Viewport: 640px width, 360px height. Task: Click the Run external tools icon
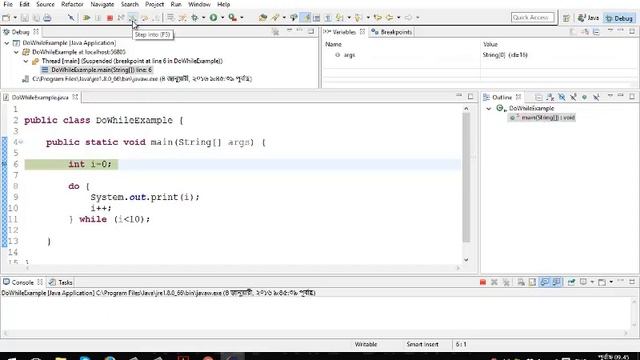[232, 18]
